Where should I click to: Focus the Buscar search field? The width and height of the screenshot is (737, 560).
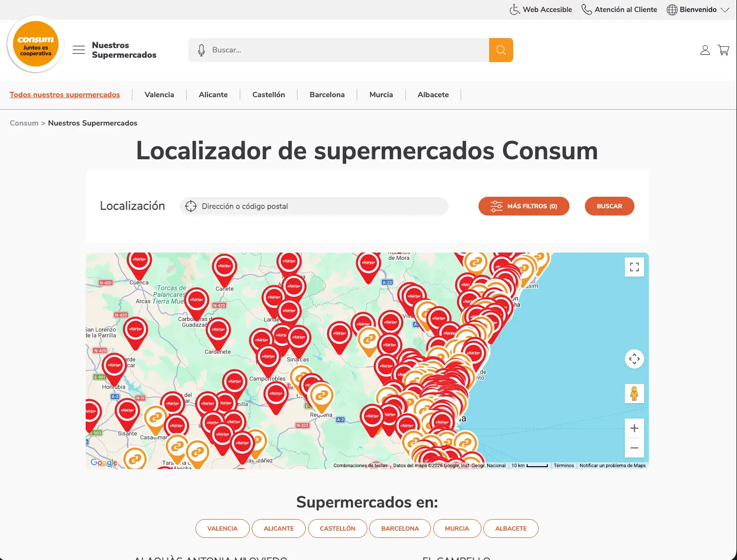click(x=338, y=50)
